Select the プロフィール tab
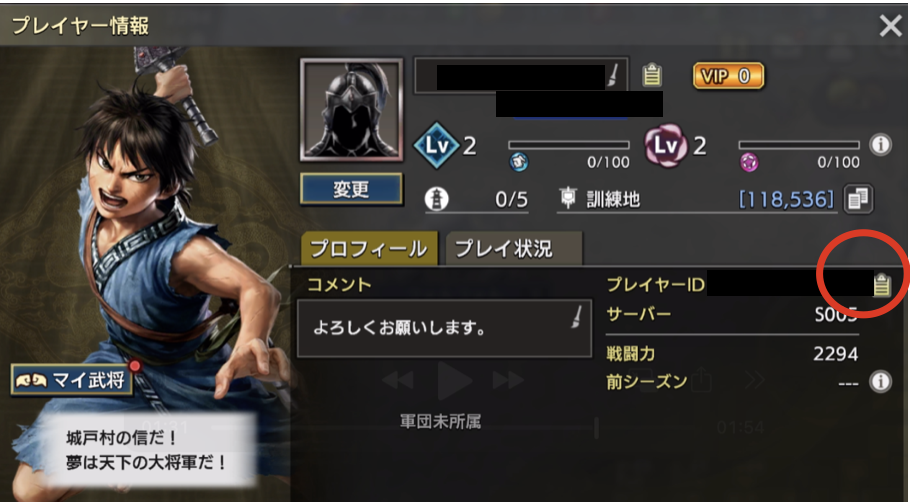910x502 pixels. 369,248
